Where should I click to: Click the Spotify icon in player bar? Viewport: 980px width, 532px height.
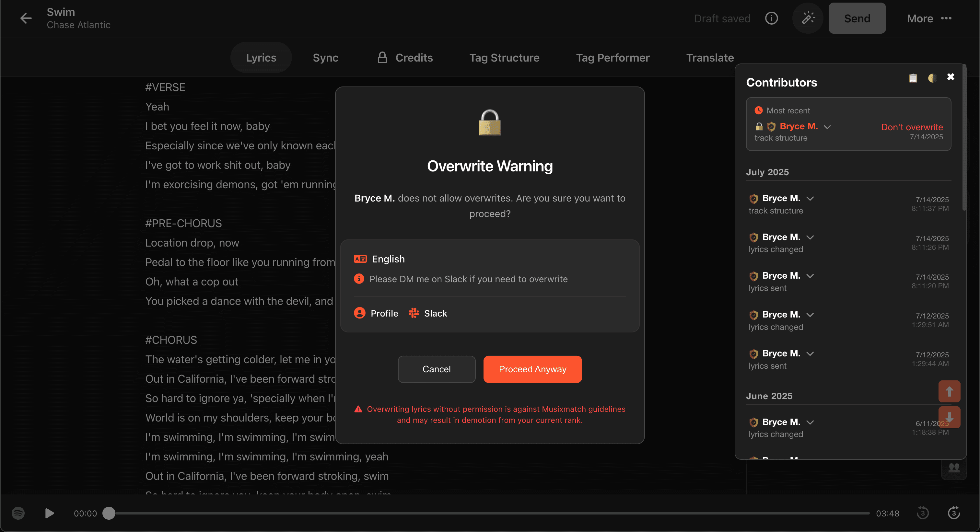[x=18, y=513]
